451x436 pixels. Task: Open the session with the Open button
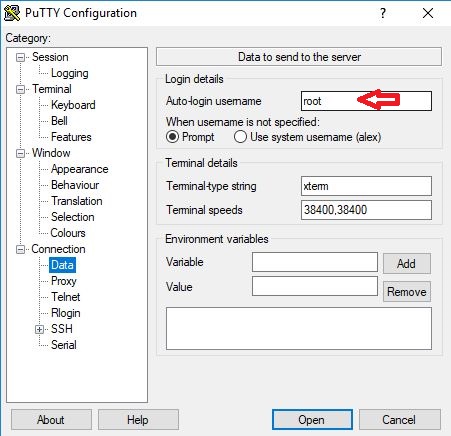(312, 420)
